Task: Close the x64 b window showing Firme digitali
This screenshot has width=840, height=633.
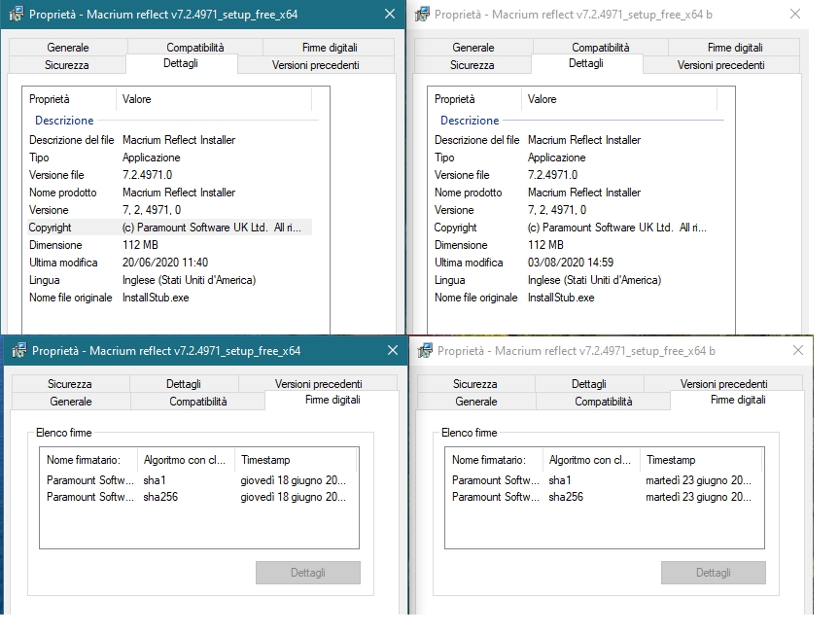Action: pos(798,351)
